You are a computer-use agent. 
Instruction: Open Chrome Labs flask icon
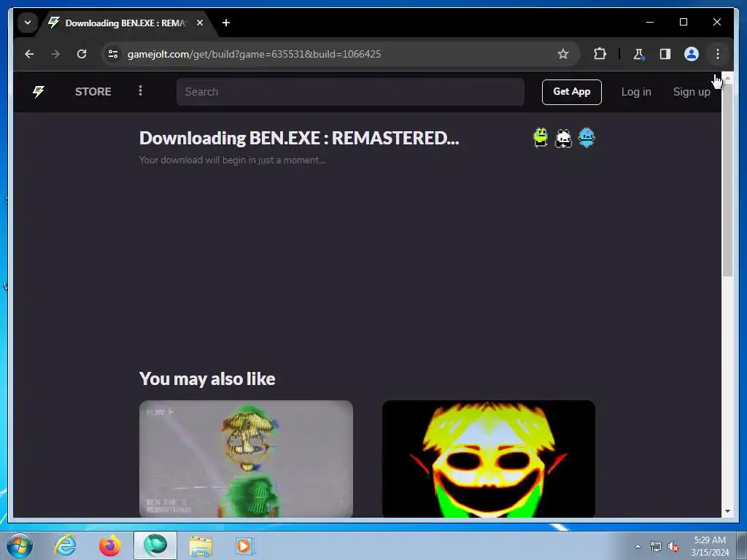point(638,54)
